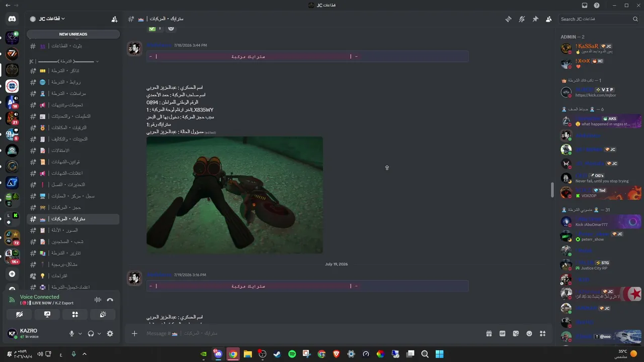Open JC server name dropdown
Image resolution: width=644 pixels, height=362 pixels.
point(52,19)
